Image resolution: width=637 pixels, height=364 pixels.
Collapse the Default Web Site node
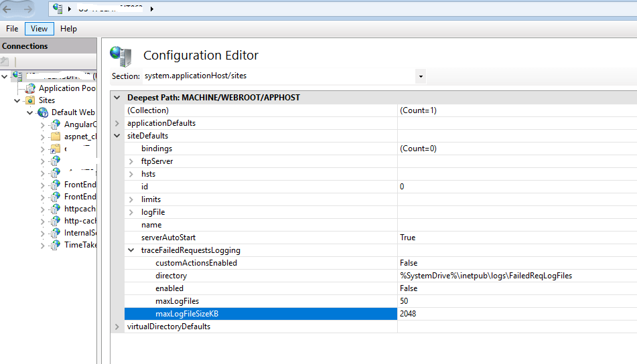point(29,113)
